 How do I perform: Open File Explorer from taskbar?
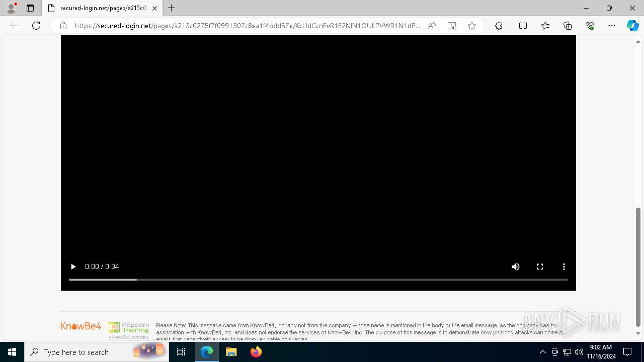231,352
